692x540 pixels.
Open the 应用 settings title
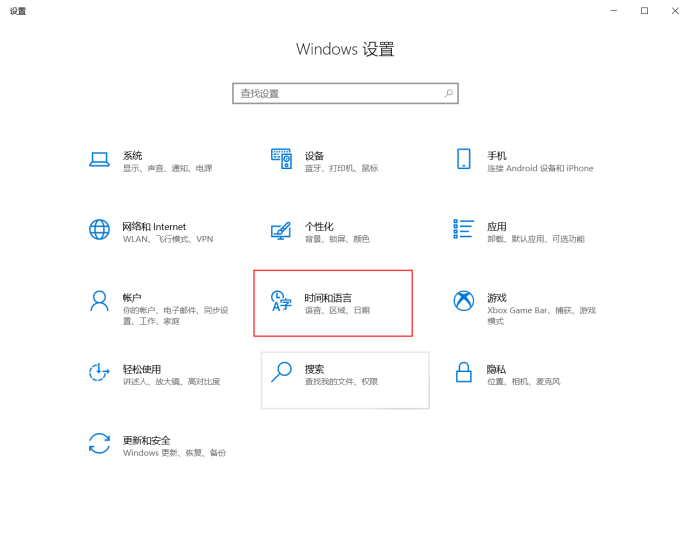pos(496,227)
